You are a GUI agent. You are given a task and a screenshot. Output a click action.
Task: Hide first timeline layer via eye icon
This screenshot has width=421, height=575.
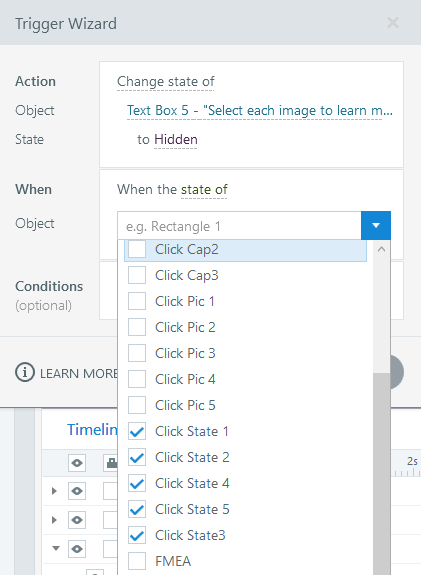(77, 491)
